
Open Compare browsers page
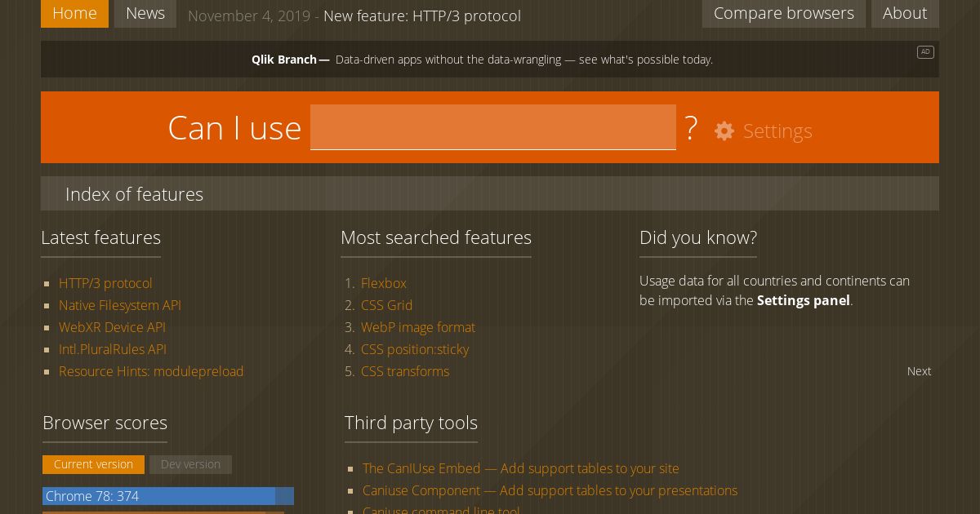(x=783, y=13)
